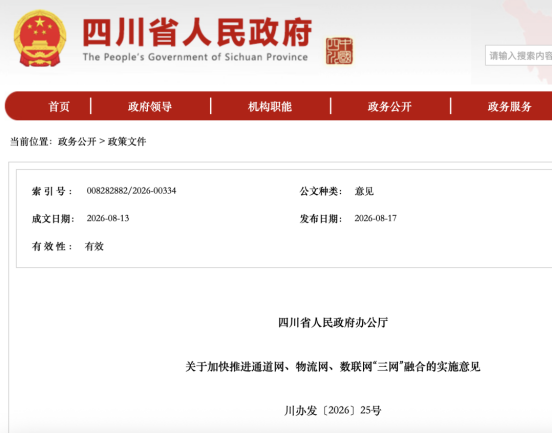This screenshot has width=556, height=433.
Task: Click the 成文日期 label
Action: click(53, 219)
